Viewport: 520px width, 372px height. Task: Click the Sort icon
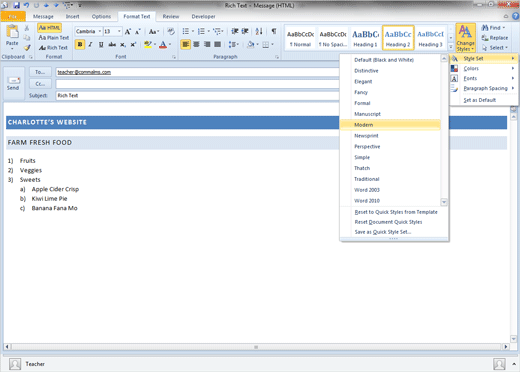(x=259, y=31)
